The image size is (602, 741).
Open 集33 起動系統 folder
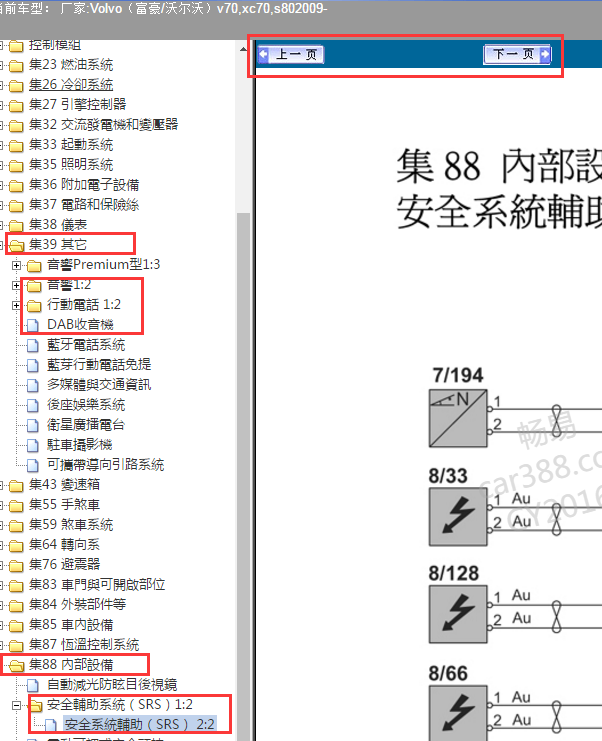click(71, 145)
